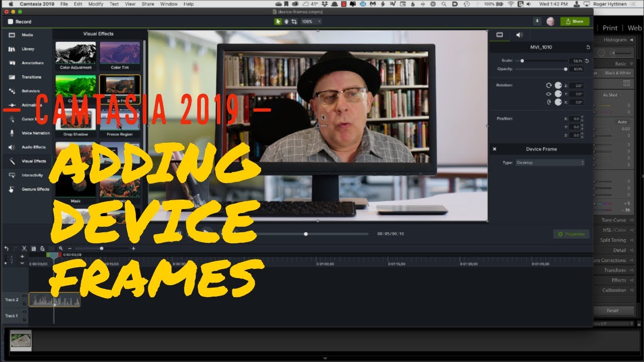The image size is (644, 362).
Task: Click the download arrow icon
Action: click(537, 21)
